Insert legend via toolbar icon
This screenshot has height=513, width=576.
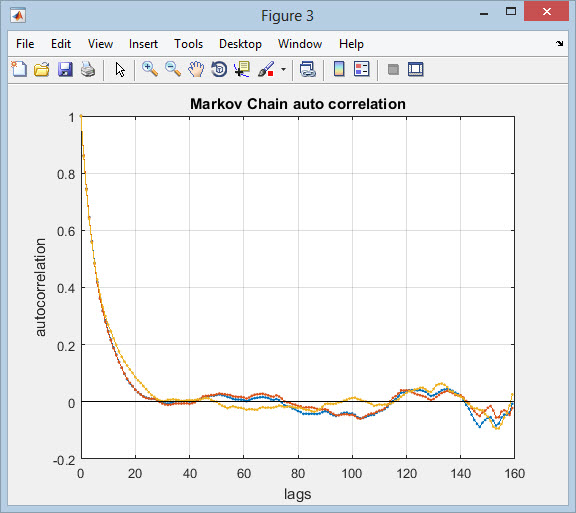tap(362, 69)
